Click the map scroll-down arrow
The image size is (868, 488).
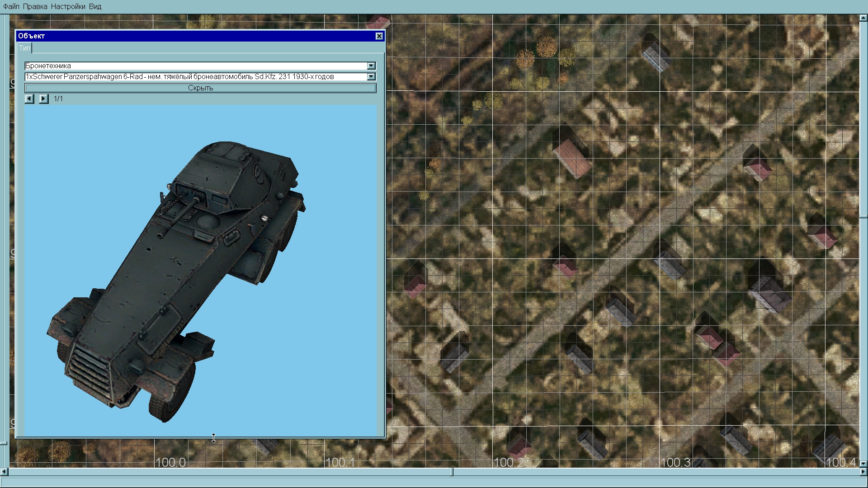[x=863, y=464]
